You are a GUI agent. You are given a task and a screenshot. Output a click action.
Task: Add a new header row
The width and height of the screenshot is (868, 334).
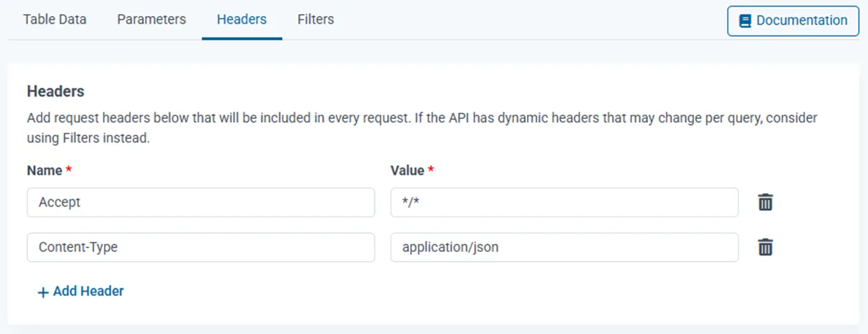81,292
